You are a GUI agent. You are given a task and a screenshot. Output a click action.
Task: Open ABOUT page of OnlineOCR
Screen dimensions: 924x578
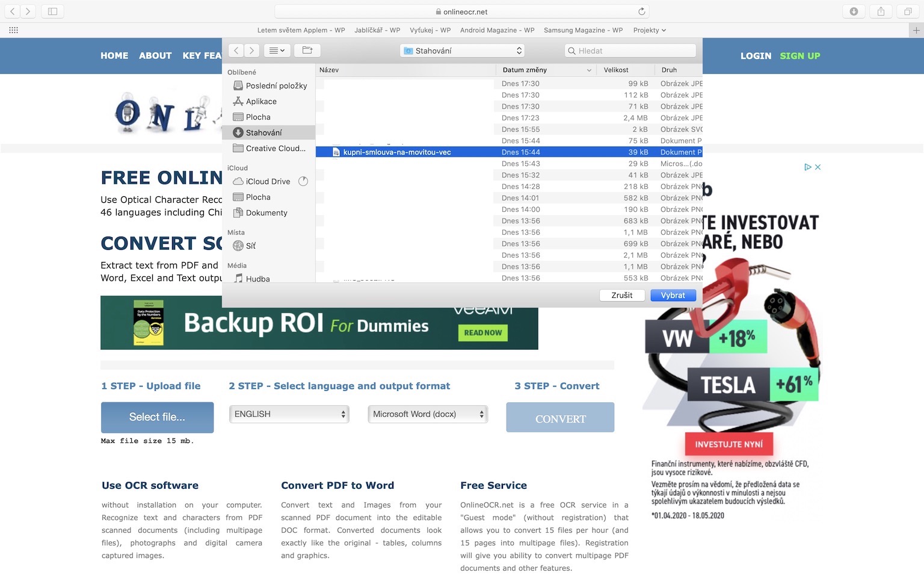[155, 55]
